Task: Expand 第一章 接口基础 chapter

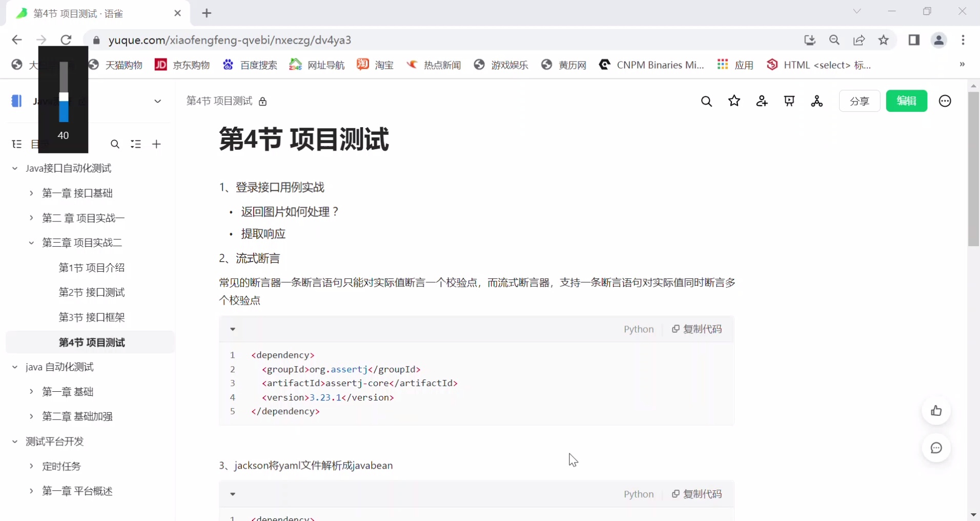Action: click(x=31, y=193)
